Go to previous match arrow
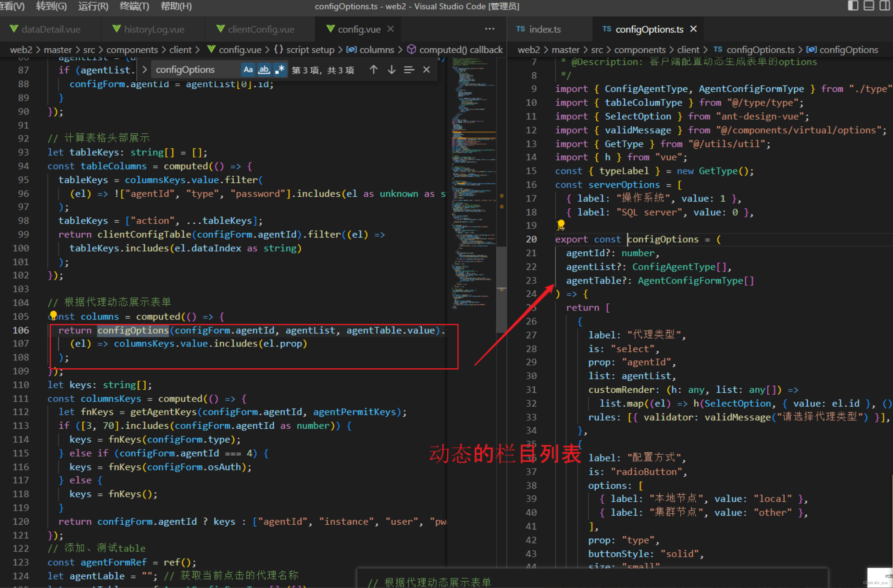This screenshot has width=893, height=588. click(x=373, y=70)
